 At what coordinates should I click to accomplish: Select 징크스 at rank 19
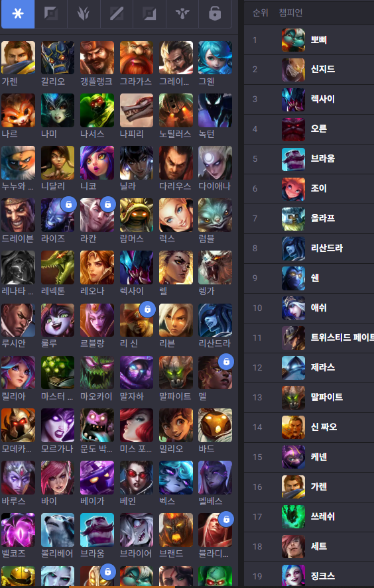click(x=309, y=575)
